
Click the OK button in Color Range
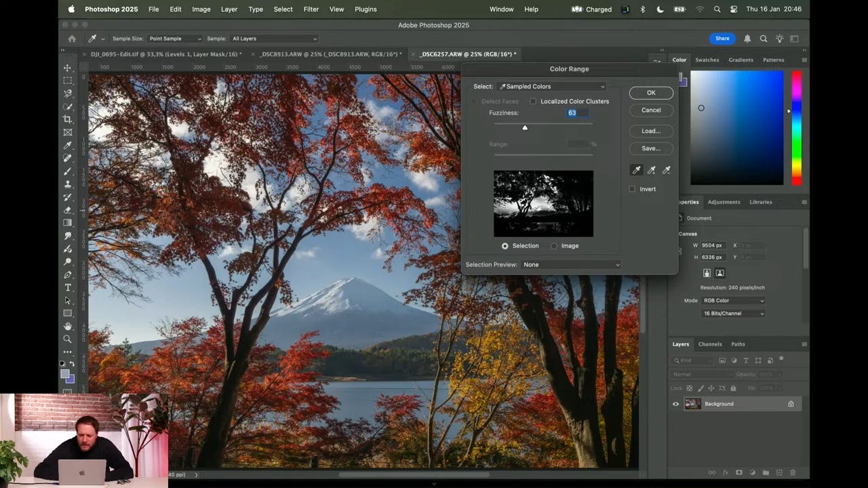coord(650,93)
